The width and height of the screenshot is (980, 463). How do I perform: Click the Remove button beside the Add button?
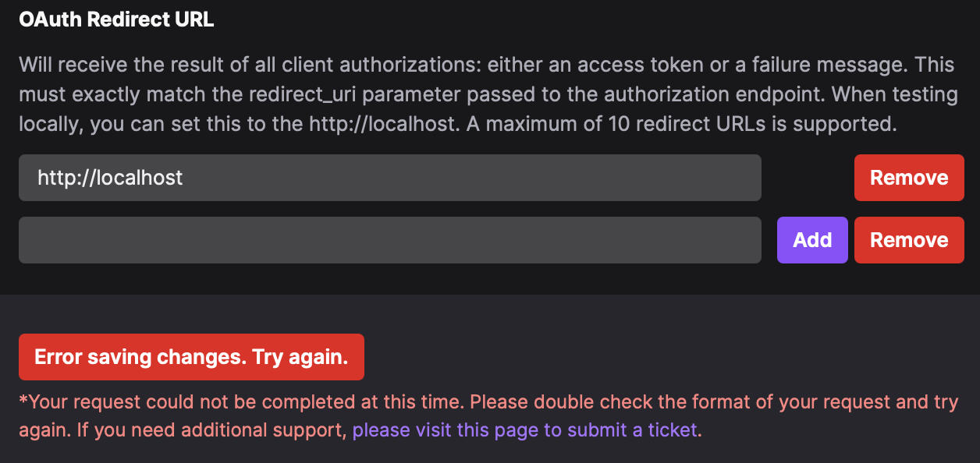pyautogui.click(x=909, y=240)
